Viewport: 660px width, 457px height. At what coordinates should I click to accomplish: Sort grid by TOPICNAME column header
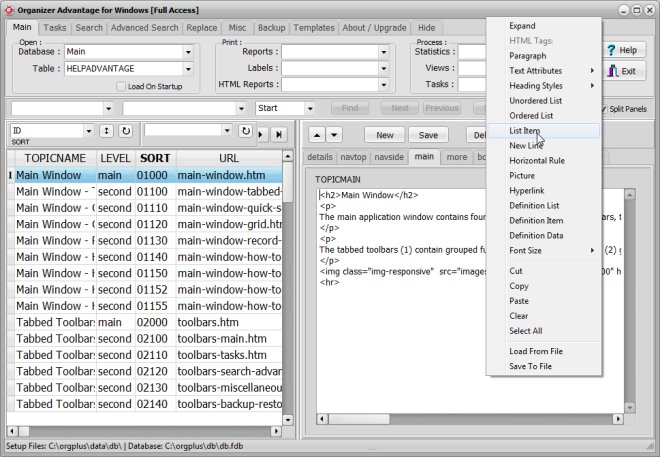click(x=55, y=158)
